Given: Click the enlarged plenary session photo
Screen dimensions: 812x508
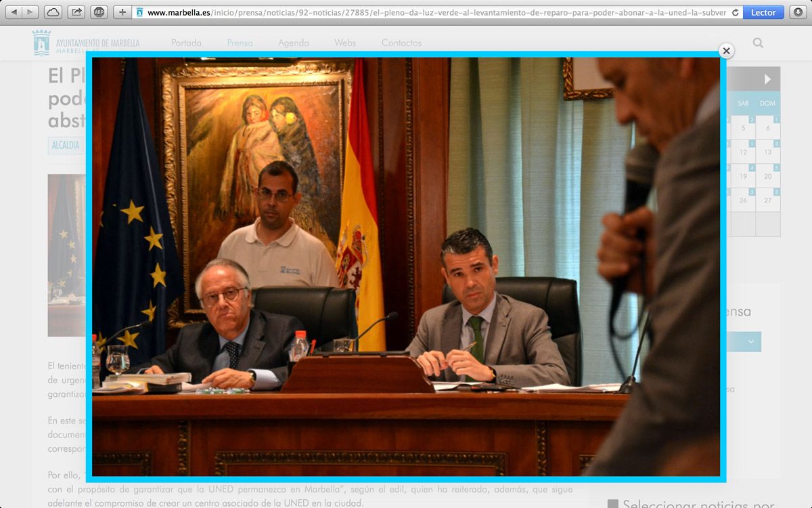Looking at the screenshot, I should coord(406,267).
